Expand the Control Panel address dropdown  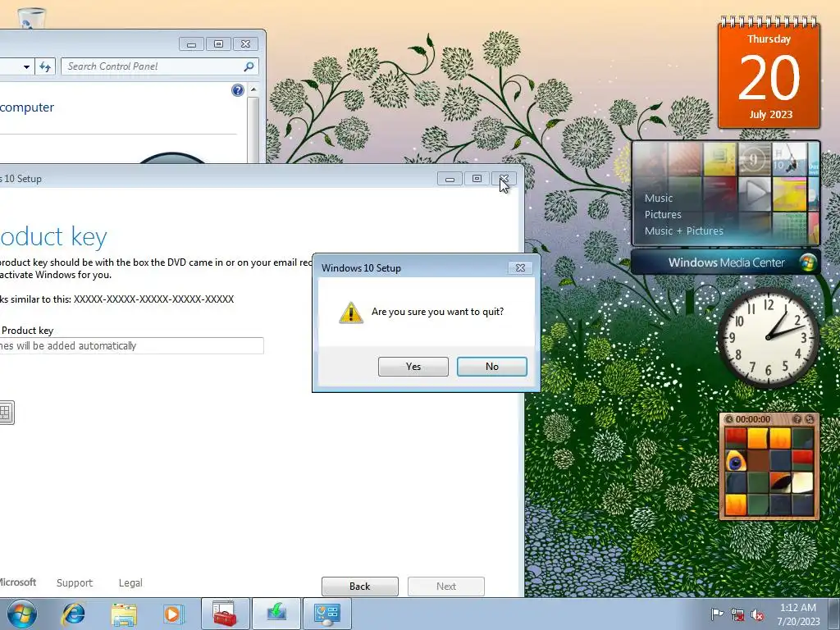(x=26, y=67)
